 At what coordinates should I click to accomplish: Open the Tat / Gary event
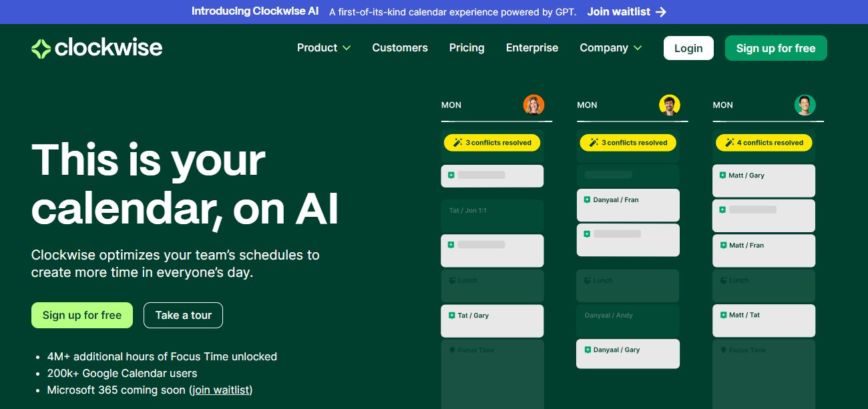coord(492,321)
